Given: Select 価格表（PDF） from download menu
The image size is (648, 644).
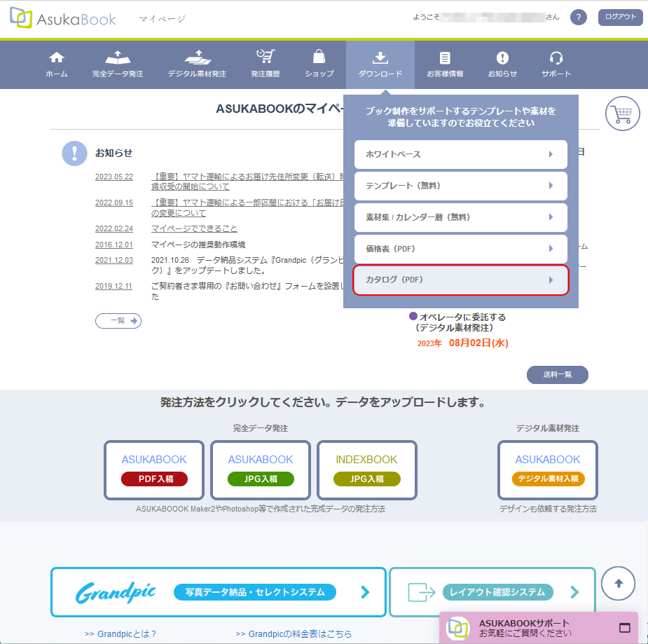Looking at the screenshot, I should [460, 249].
